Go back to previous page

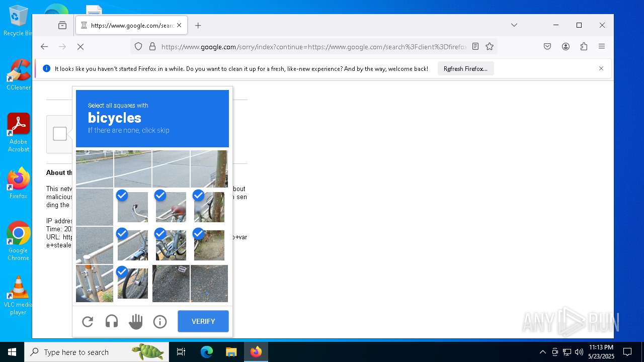click(44, 47)
